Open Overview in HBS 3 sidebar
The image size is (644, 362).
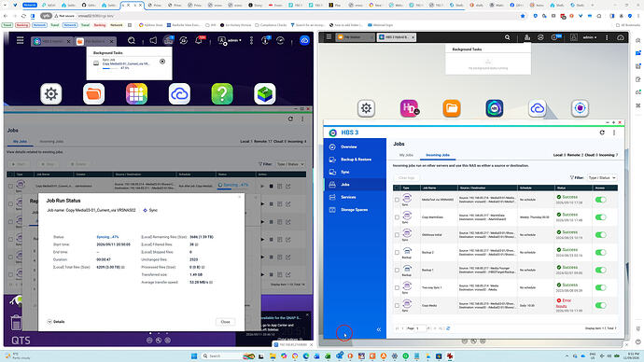[x=355, y=146]
